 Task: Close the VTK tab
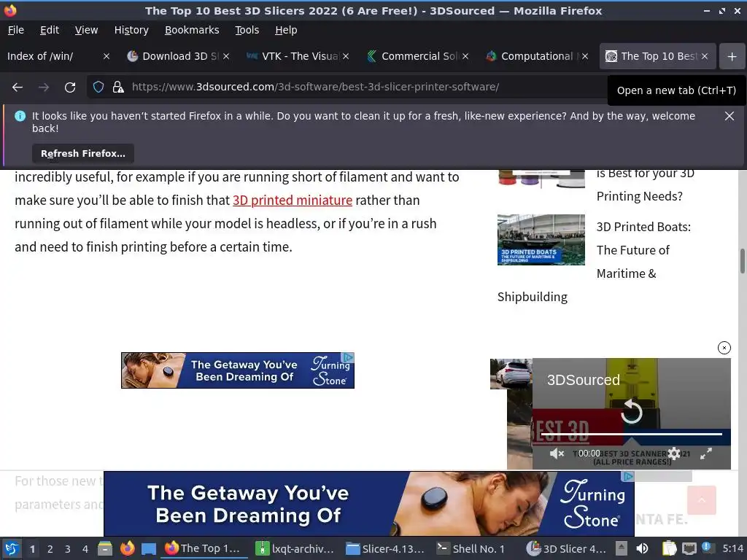click(346, 56)
